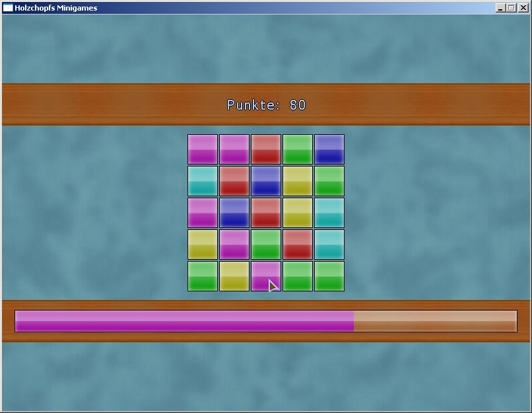Click the red tile in the center of the grid
This screenshot has width=532, height=413.
266,213
